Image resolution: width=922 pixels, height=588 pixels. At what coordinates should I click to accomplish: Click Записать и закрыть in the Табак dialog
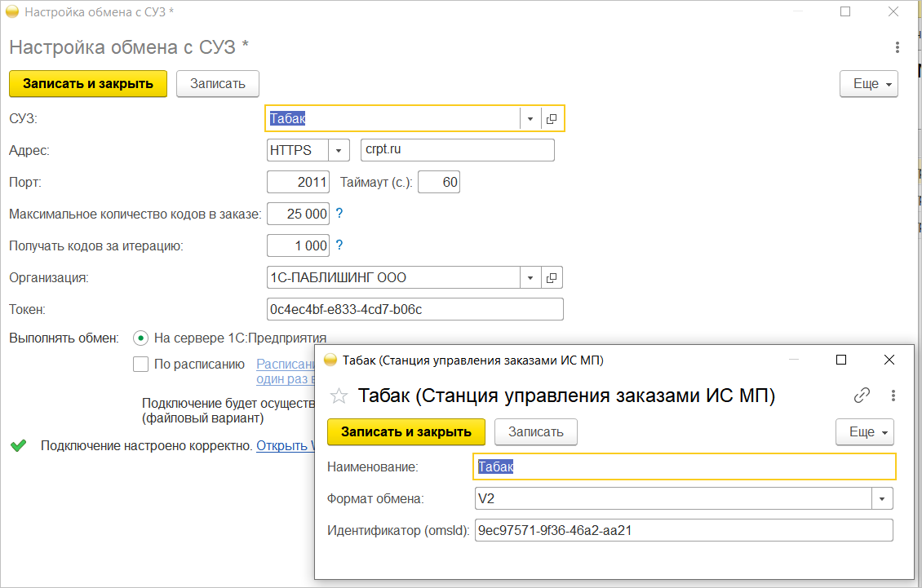[406, 432]
